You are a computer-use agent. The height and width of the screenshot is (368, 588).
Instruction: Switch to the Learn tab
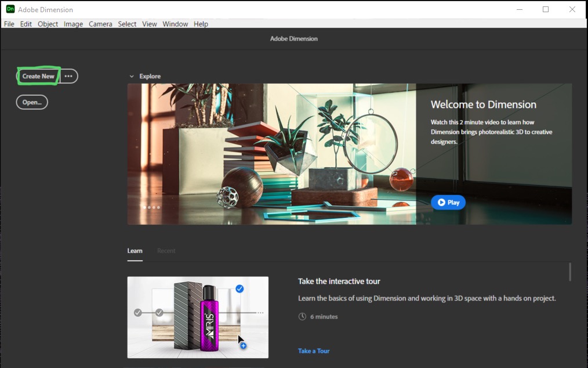pyautogui.click(x=135, y=251)
